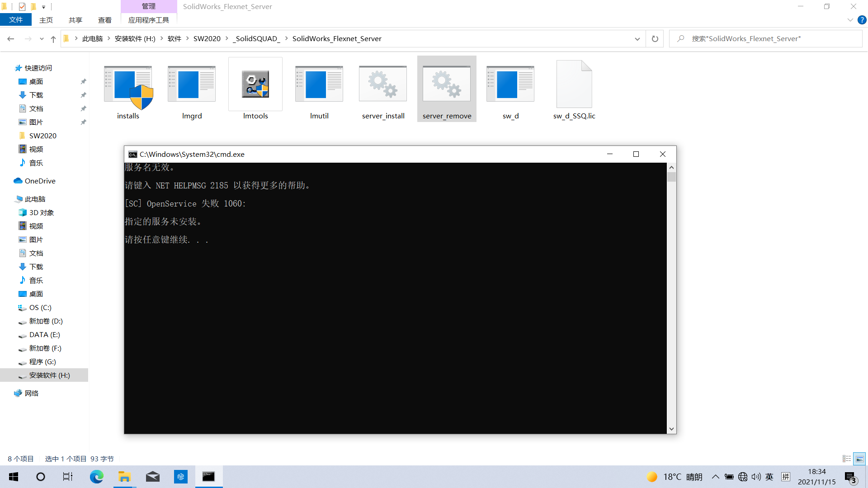Launch the server_install gear icon
The image size is (868, 488).
[x=382, y=89]
